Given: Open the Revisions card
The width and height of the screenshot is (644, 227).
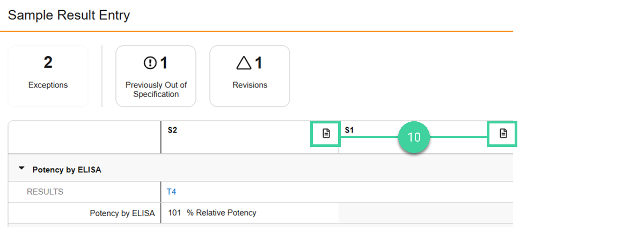Looking at the screenshot, I should click(x=250, y=76).
